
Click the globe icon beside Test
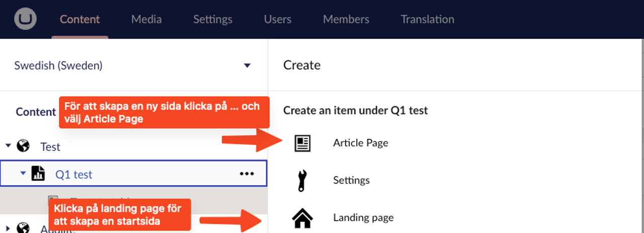coord(23,146)
